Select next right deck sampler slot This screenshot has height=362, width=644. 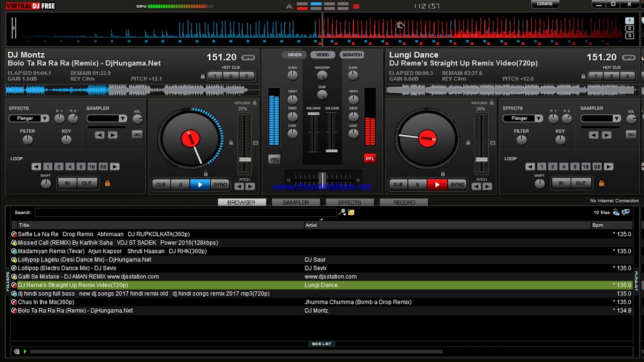pos(607,135)
